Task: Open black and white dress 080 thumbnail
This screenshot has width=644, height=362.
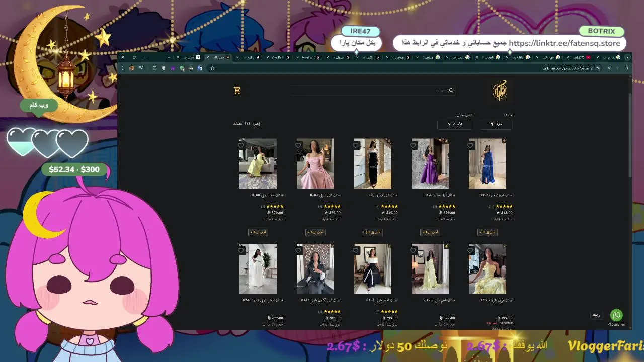Action: [x=373, y=163]
